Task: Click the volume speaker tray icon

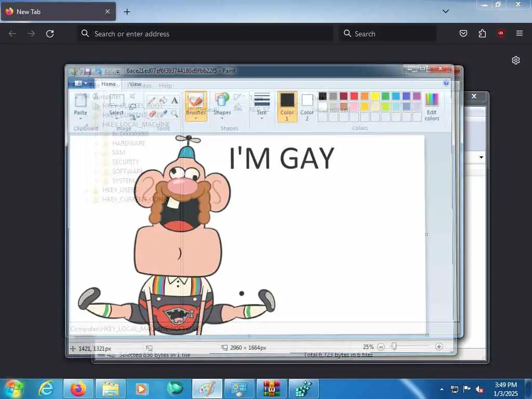Action: pyautogui.click(x=480, y=390)
